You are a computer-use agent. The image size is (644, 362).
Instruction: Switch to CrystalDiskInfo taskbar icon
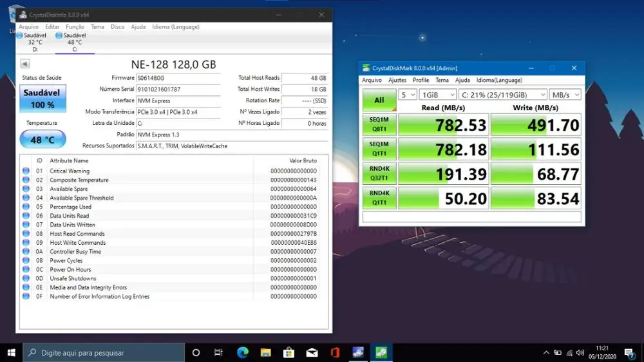357,352
